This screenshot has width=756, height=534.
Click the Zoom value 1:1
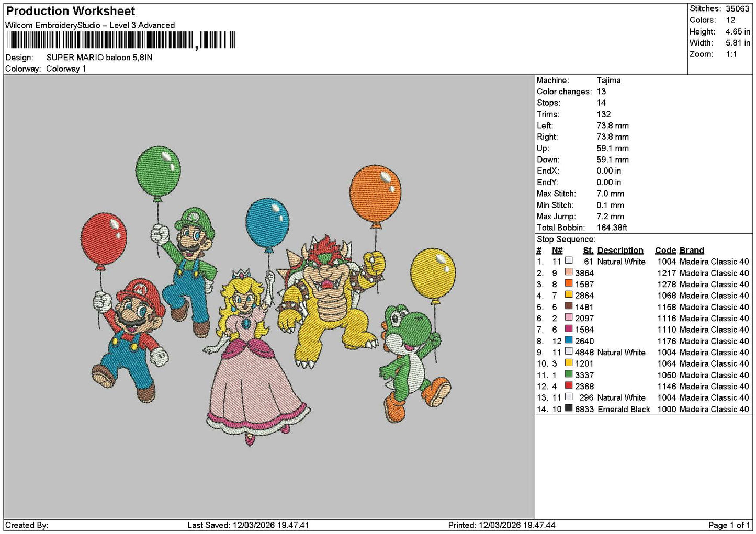click(731, 54)
